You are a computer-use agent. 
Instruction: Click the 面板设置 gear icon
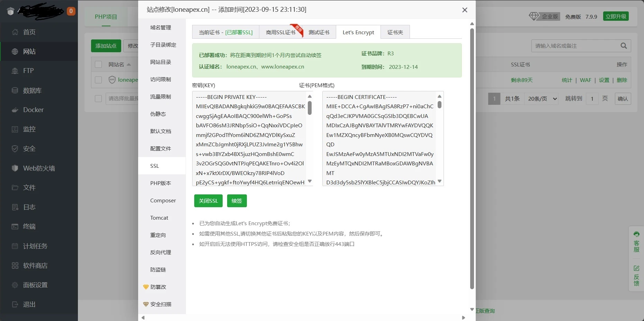point(15,285)
